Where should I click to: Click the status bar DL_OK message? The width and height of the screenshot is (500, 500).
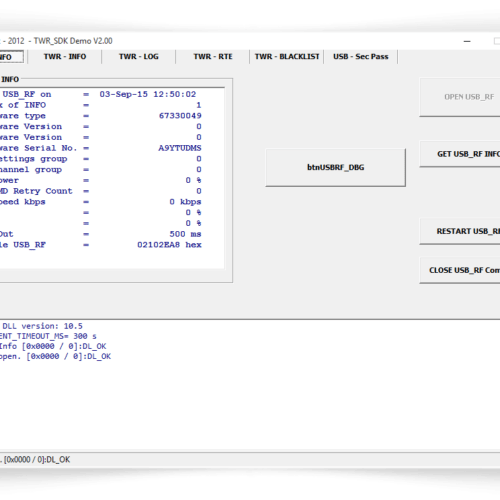click(35, 460)
